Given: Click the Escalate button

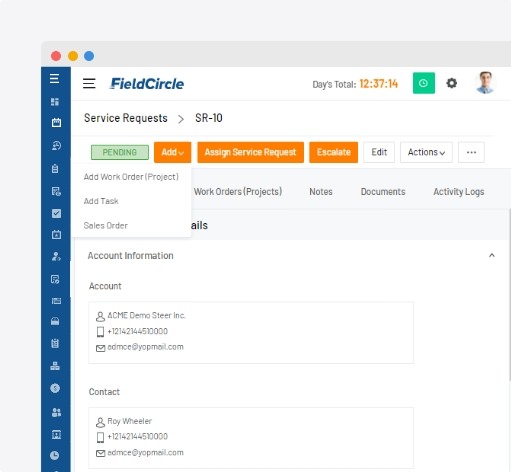Looking at the screenshot, I should click(x=334, y=152).
